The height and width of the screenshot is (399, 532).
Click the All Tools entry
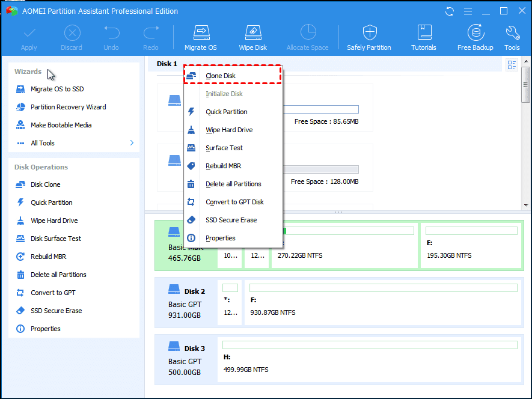click(43, 143)
